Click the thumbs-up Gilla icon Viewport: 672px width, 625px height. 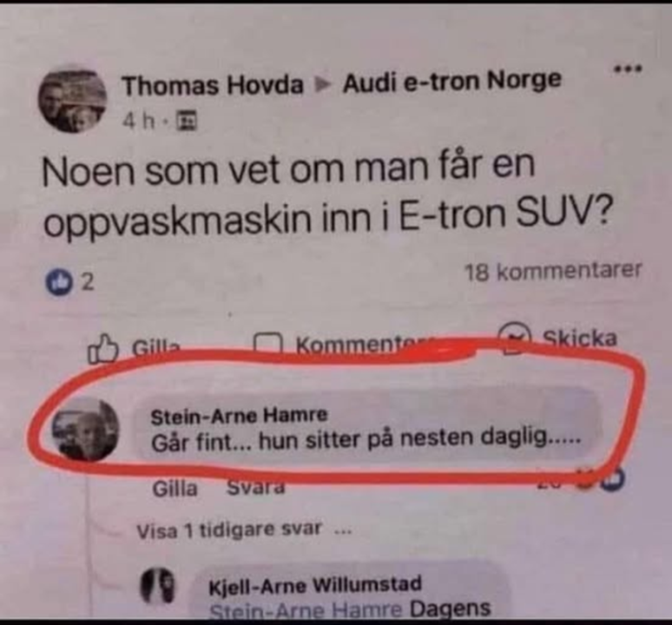(x=102, y=349)
